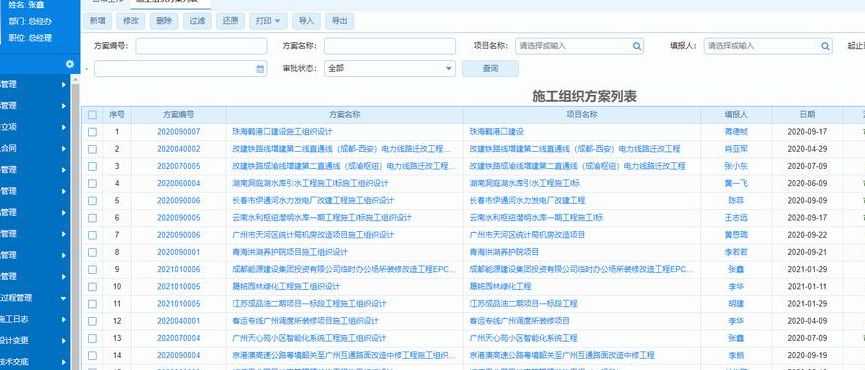
Task: Open 长春市伊通河水力发电厂改建施工组织设计 link
Action: (x=313, y=201)
